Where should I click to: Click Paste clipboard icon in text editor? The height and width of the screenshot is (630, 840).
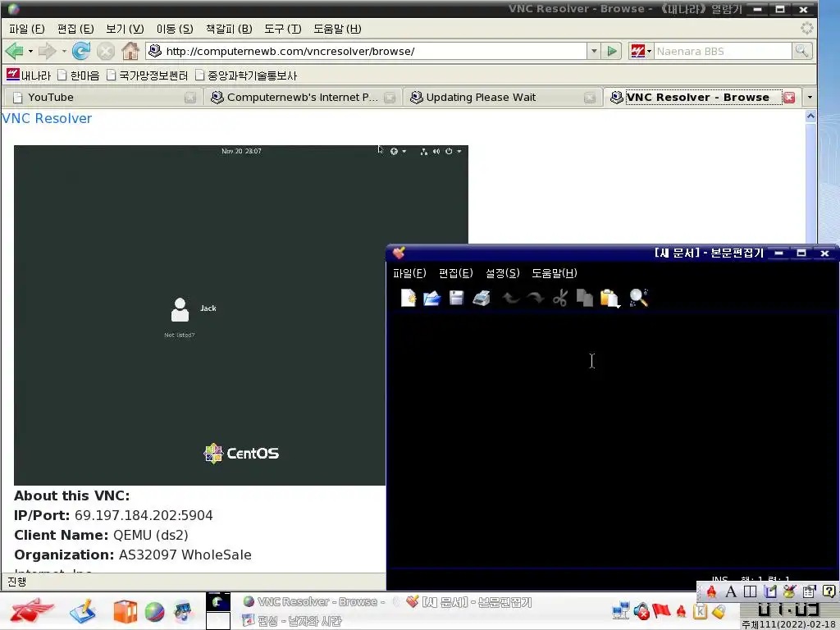[609, 299]
